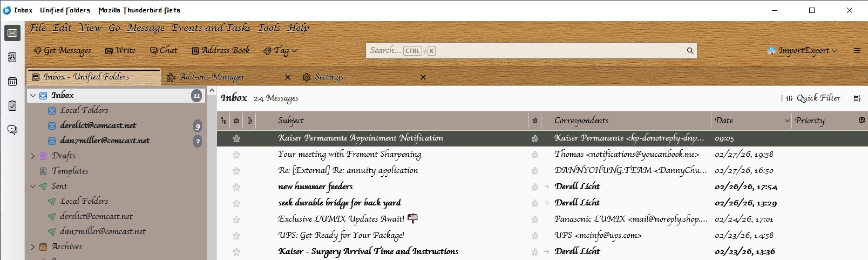
Task: Click the thread column header icon
Action: (223, 121)
